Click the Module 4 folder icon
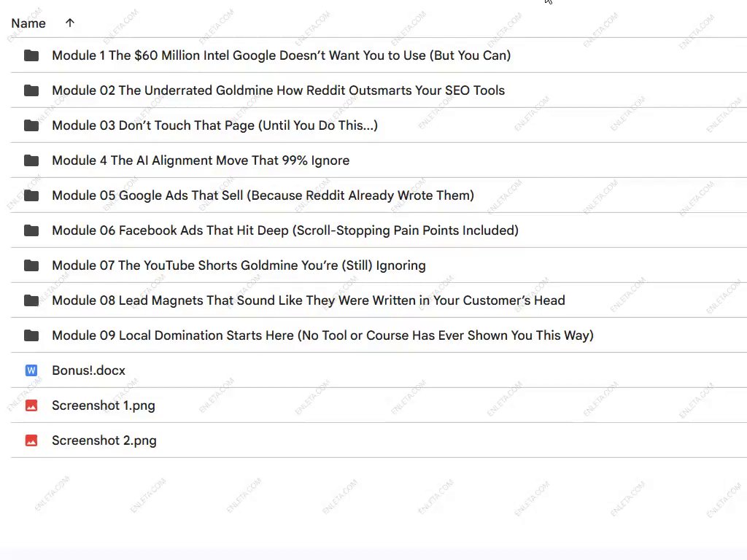Image resolution: width=747 pixels, height=560 pixels. [x=31, y=160]
